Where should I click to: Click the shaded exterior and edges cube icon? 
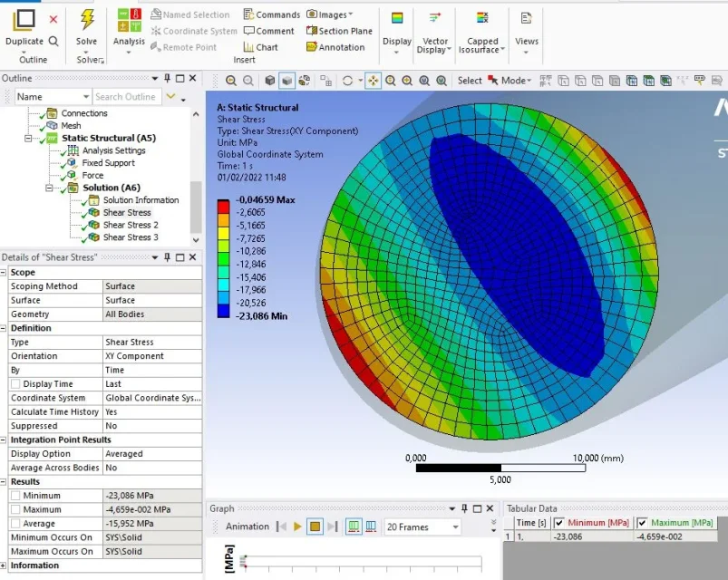click(270, 81)
